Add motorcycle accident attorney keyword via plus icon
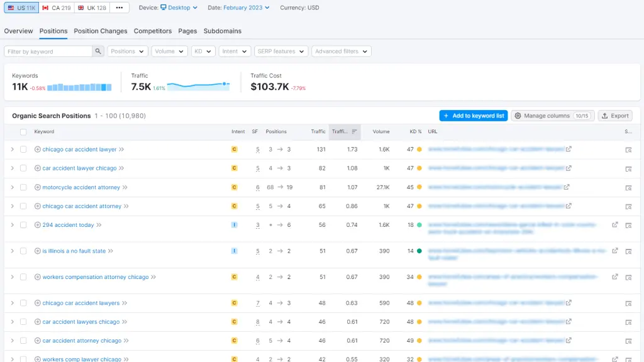Viewport: 644px width, 362px height. pos(37,187)
